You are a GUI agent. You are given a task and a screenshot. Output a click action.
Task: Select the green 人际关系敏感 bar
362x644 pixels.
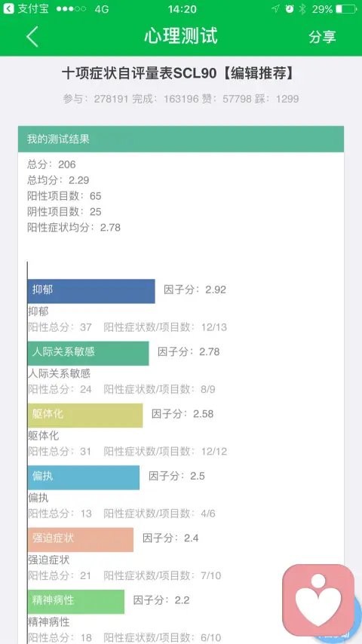tap(88, 353)
